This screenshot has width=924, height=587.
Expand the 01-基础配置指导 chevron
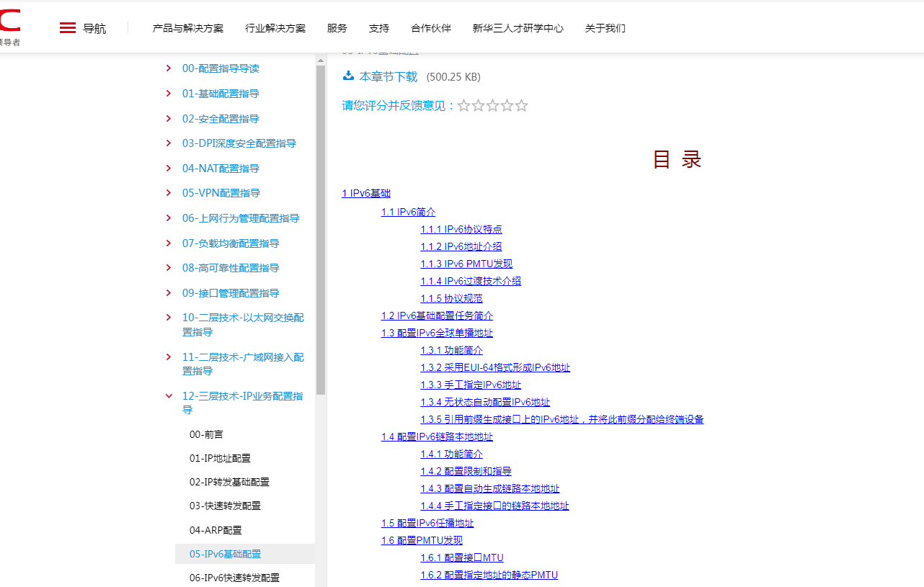169,94
